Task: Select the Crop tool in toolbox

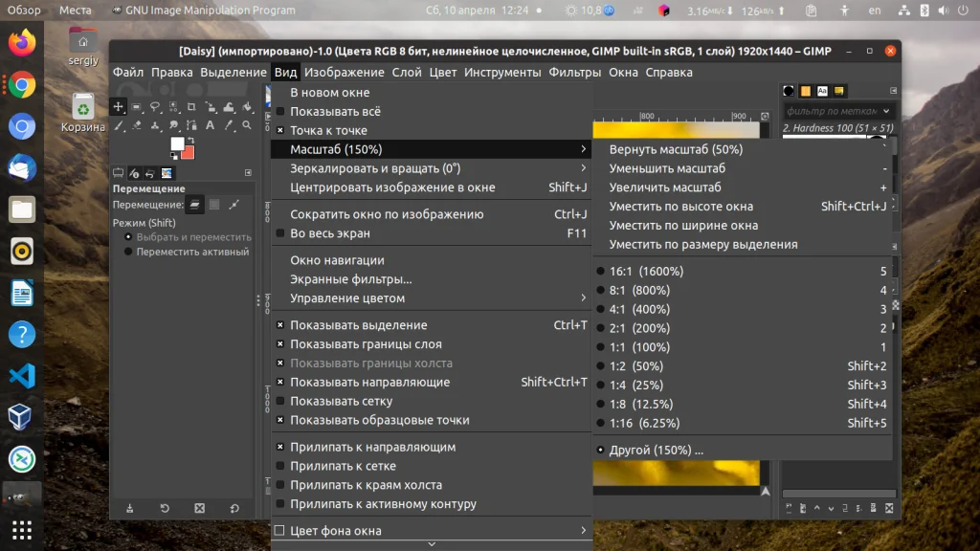Action: (191, 107)
